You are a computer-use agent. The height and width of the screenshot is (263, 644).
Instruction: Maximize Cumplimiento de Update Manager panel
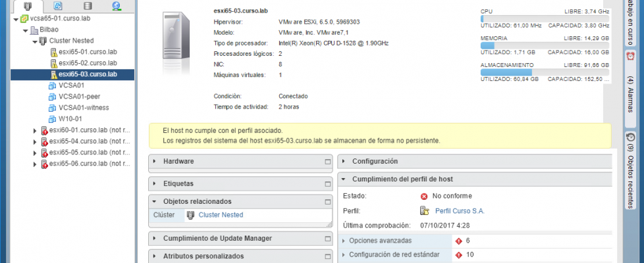[327, 239]
